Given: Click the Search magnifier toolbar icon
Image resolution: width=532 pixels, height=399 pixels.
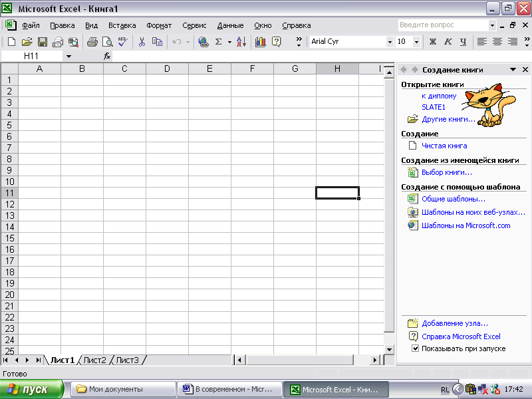Looking at the screenshot, I should click(x=73, y=42).
